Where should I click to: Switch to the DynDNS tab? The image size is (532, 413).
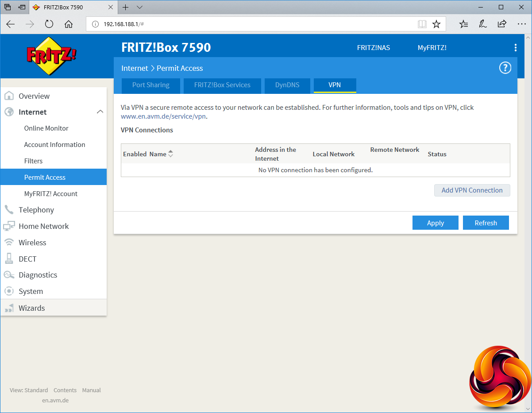[287, 85]
